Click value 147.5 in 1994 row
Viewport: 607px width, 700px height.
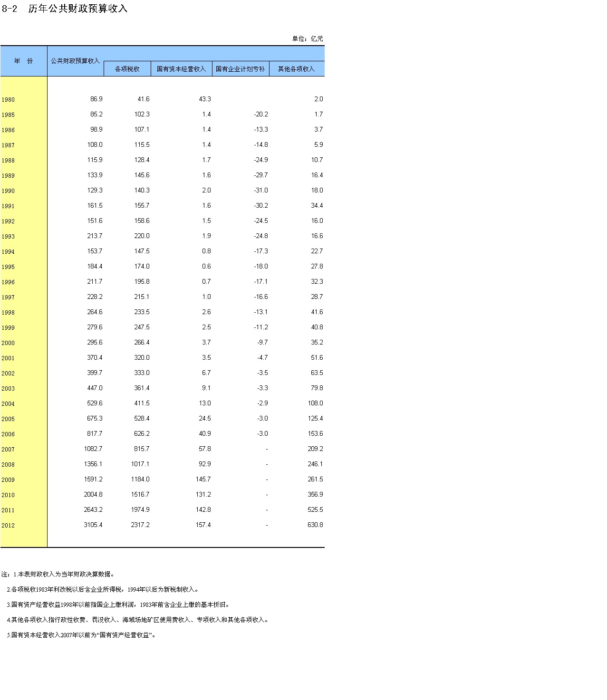pyautogui.click(x=142, y=251)
